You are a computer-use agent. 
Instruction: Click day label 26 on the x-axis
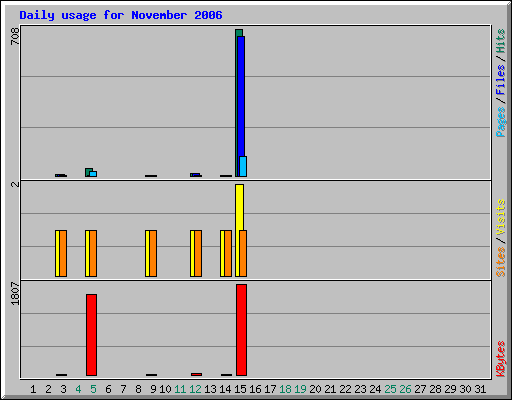tap(405, 389)
